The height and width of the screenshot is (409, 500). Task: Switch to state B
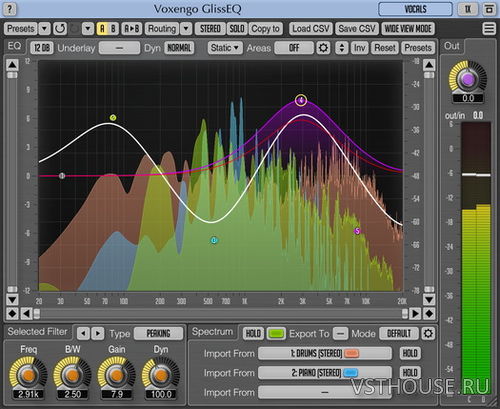[x=113, y=29]
